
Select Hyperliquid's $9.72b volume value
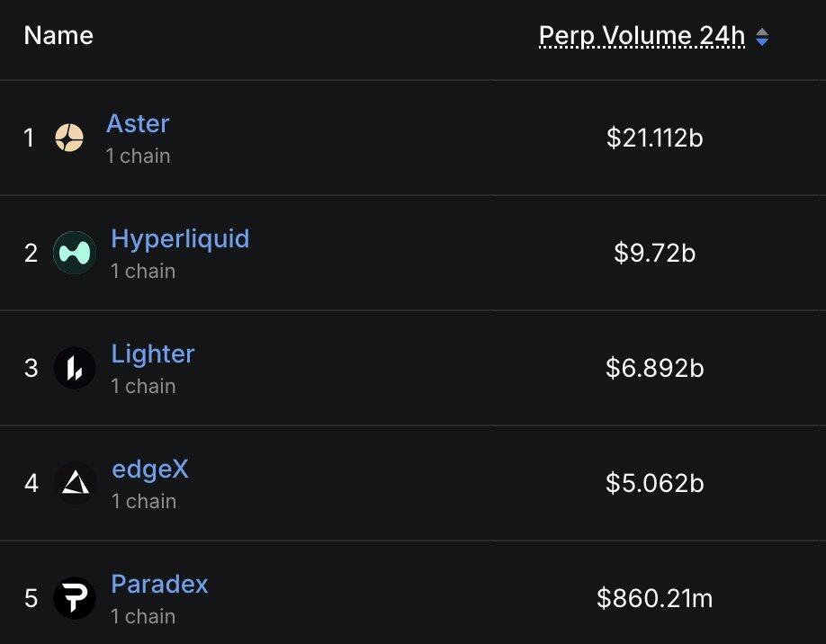coord(655,253)
